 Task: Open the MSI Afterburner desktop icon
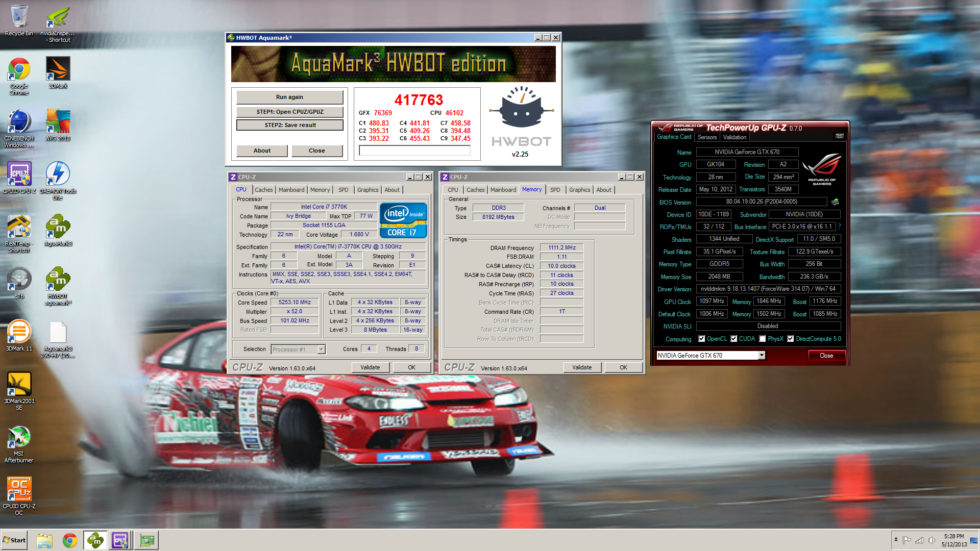point(19,444)
